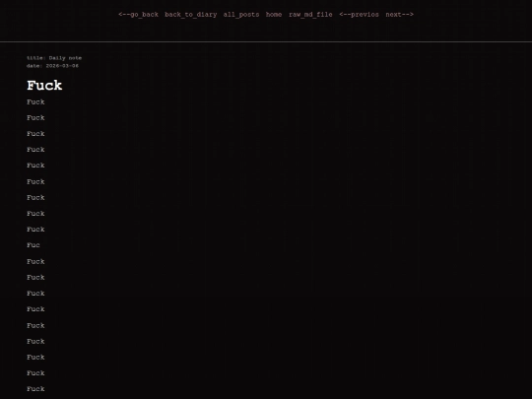
Task: Select the 'title: Daily note' metadata line
Action: pyautogui.click(x=54, y=58)
